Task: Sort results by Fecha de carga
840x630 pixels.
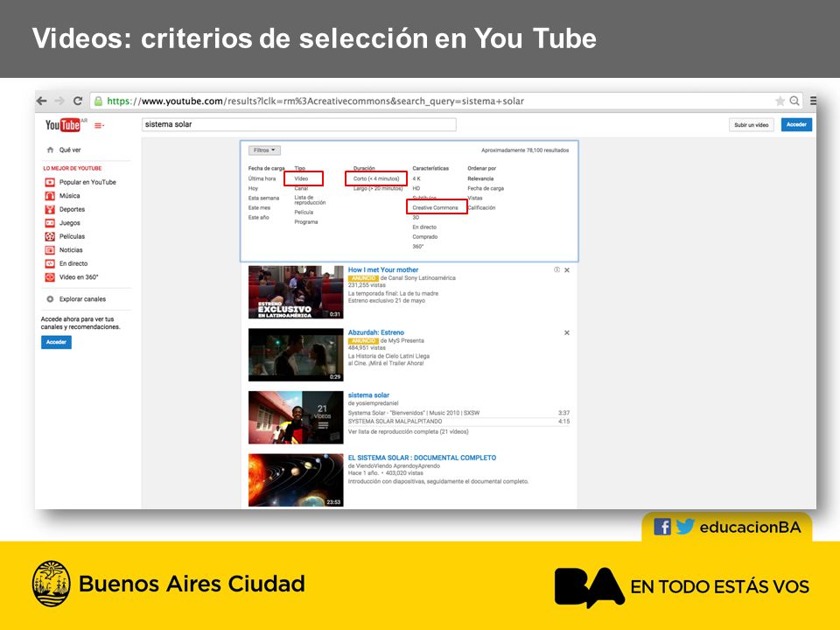Action: point(486,188)
